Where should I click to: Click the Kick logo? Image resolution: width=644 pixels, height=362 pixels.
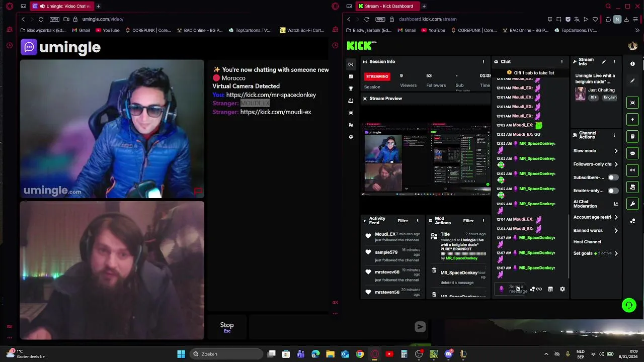click(x=362, y=46)
